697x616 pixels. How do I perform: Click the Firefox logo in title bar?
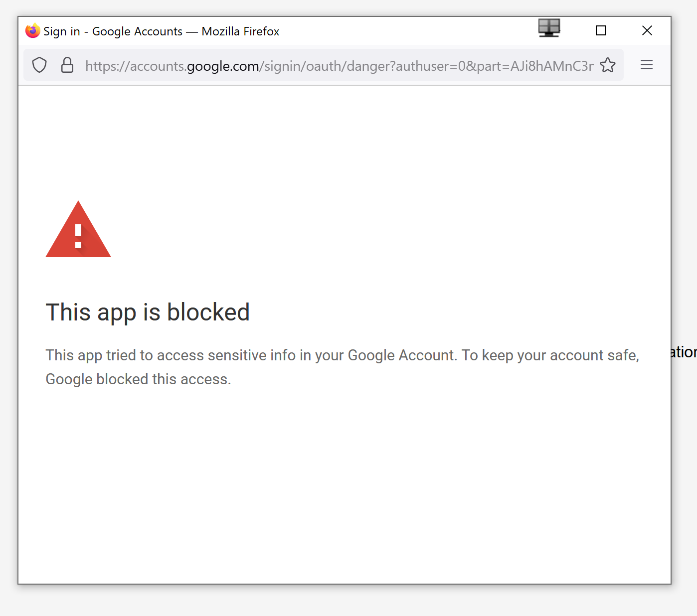[33, 31]
